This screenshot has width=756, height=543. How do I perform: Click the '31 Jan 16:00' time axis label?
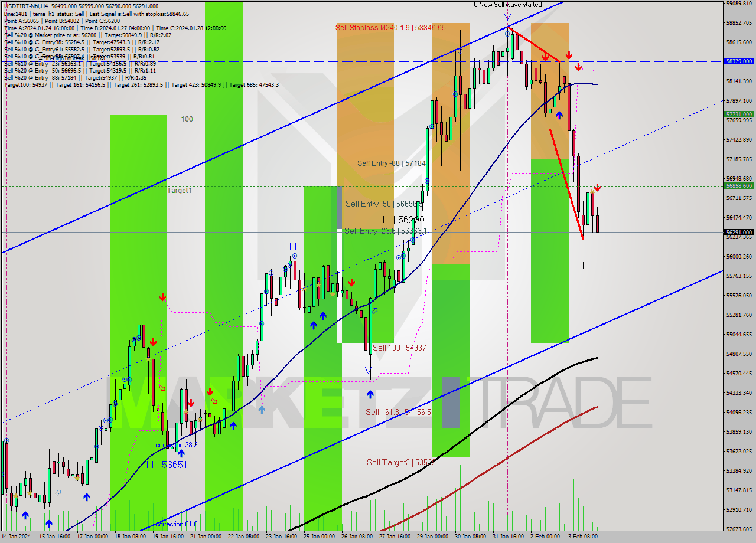pyautogui.click(x=509, y=537)
